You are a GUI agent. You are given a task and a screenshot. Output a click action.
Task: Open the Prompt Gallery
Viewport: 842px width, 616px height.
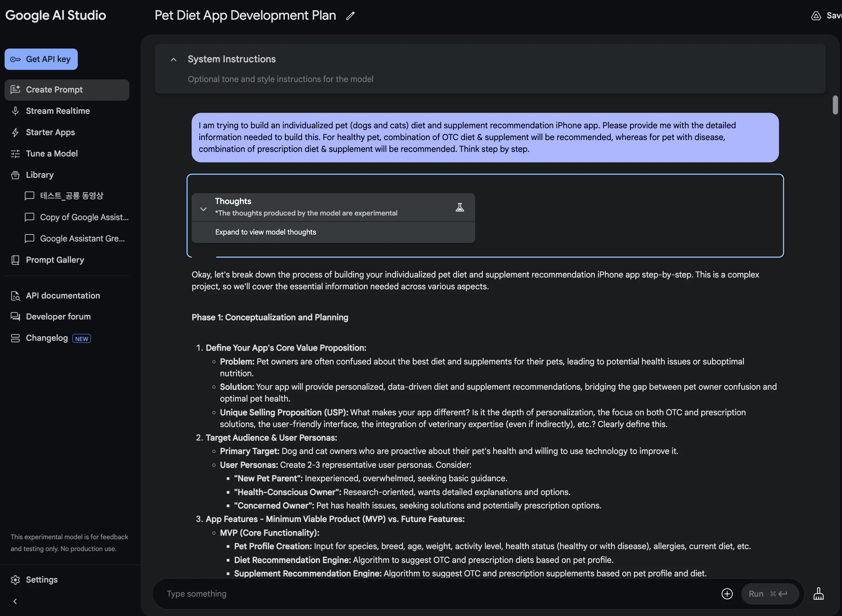coord(67,260)
